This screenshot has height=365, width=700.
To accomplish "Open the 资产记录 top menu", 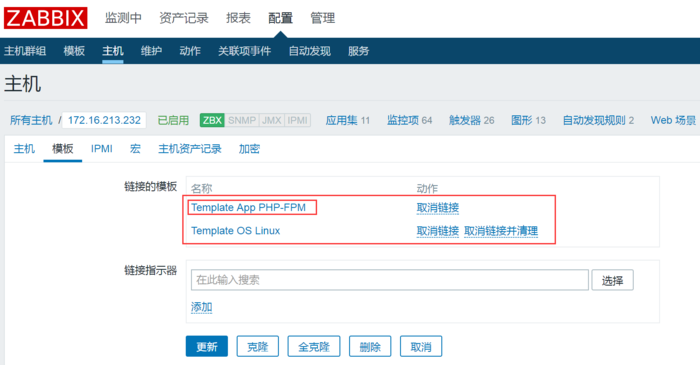I will click(184, 18).
